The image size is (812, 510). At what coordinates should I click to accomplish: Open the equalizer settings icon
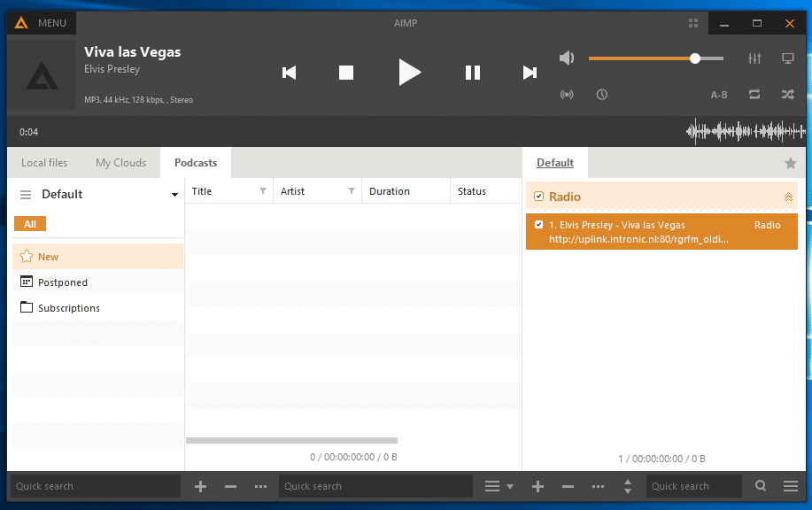[754, 58]
